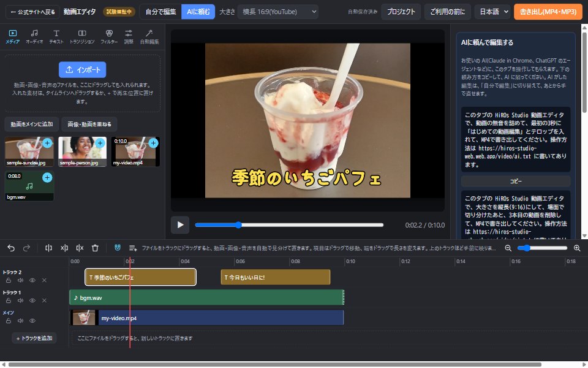Mute トラック 1
The image size is (588, 368).
[x=20, y=301]
